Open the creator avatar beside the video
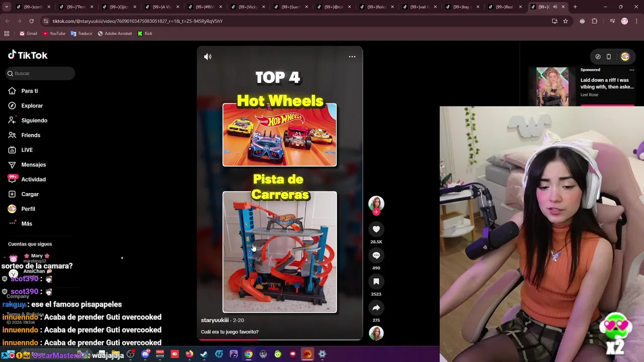Screen dimensions: 644x362 pyautogui.click(x=376, y=203)
